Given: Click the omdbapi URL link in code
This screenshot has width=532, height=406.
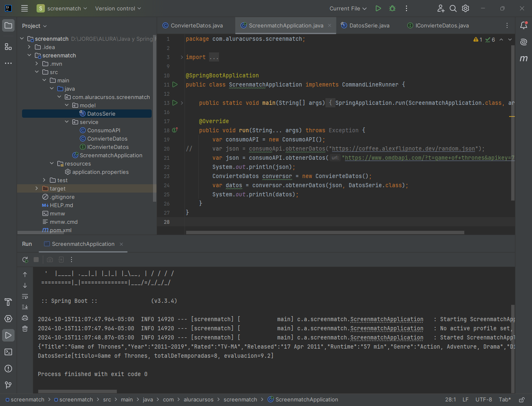Looking at the screenshot, I should coord(430,158).
